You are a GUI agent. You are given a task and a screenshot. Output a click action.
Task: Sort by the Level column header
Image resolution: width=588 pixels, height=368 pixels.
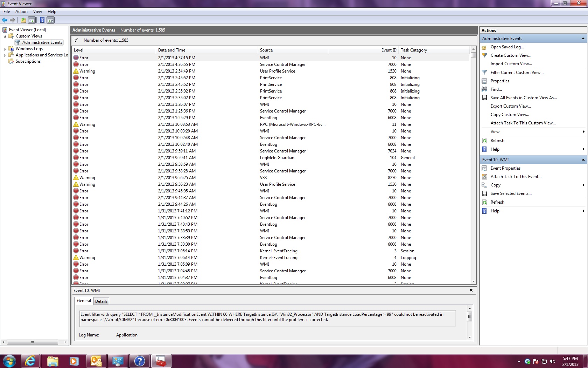(x=113, y=50)
